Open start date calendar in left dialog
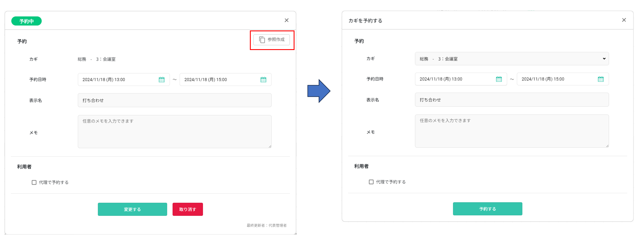644x242 pixels. 162,80
